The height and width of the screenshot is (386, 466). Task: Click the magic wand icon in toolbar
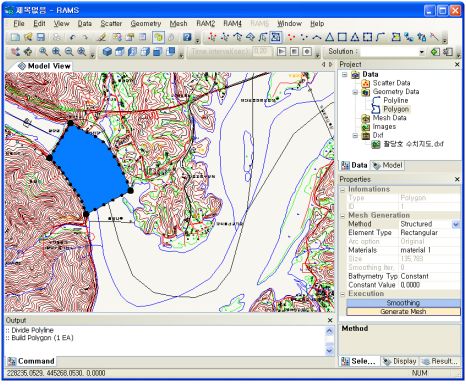(434, 37)
